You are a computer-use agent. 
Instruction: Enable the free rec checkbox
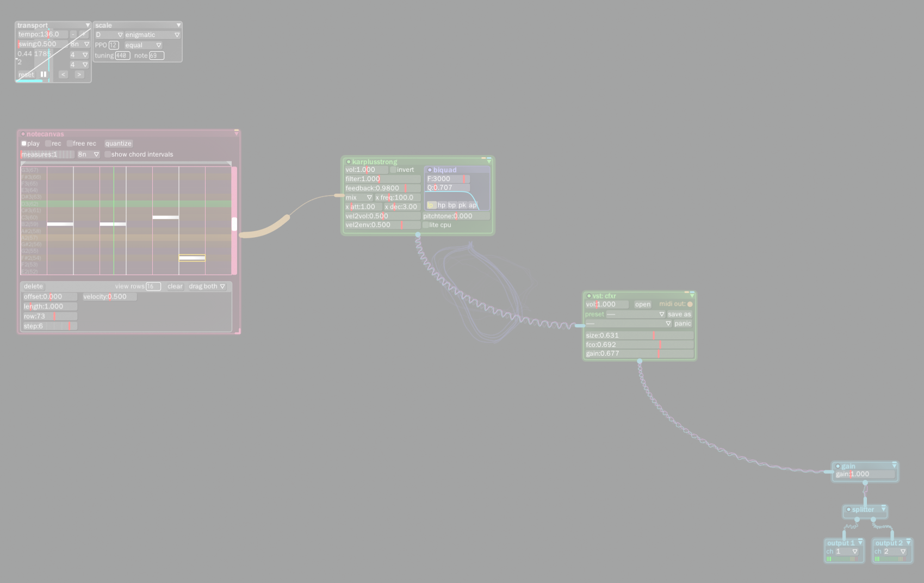click(70, 144)
